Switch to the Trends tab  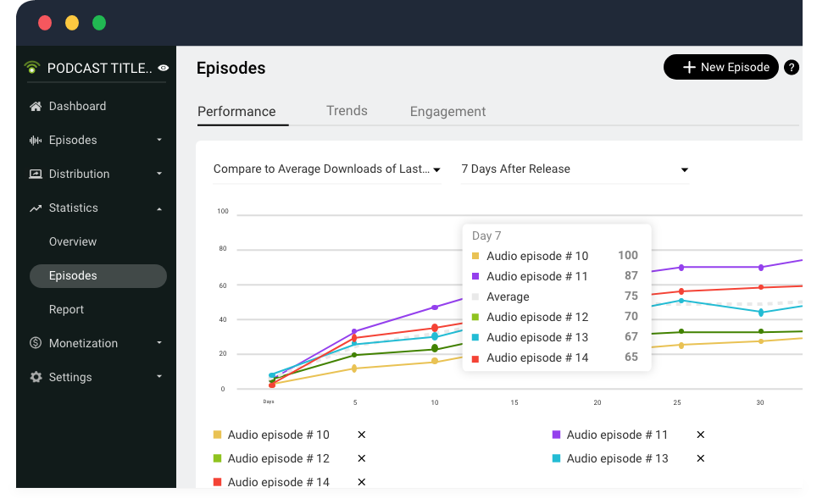click(x=347, y=111)
